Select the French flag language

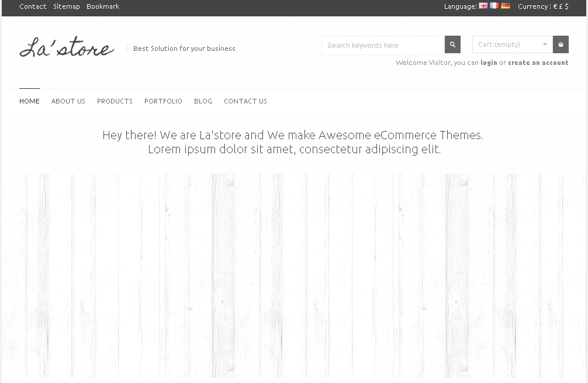click(494, 6)
